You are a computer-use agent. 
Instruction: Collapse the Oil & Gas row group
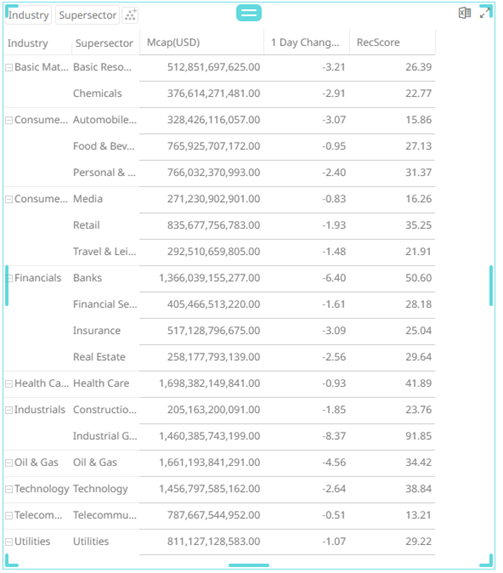click(9, 463)
